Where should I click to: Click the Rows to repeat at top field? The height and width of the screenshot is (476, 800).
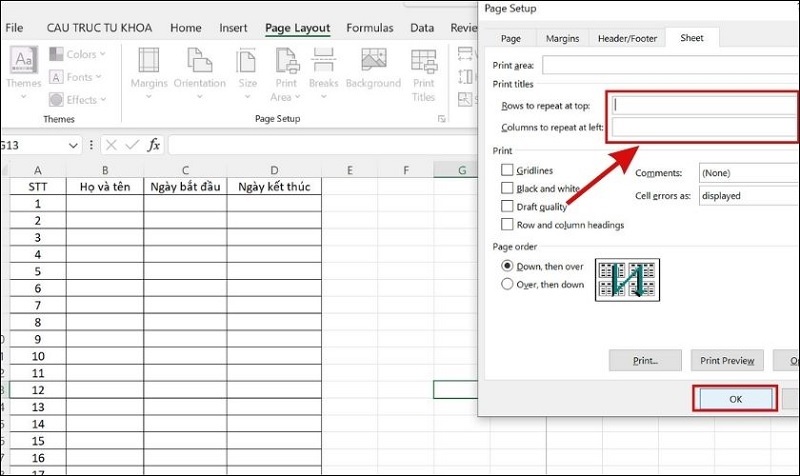coord(704,104)
